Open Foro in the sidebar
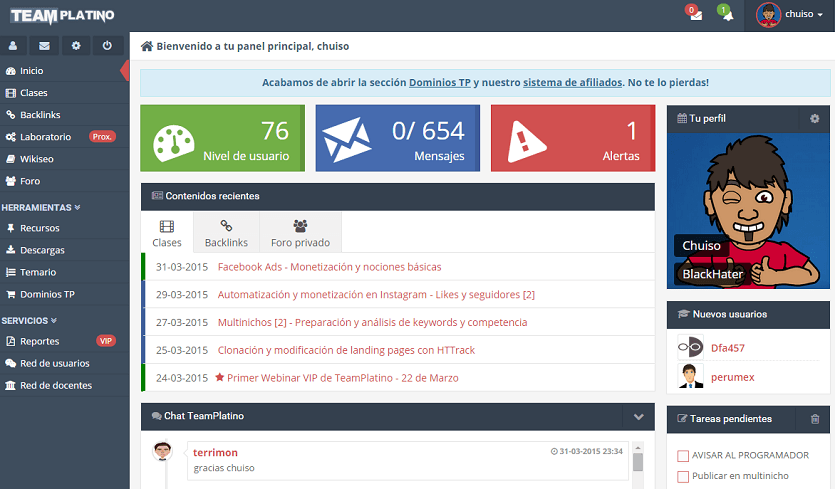Image resolution: width=835 pixels, height=489 pixels. point(64,181)
